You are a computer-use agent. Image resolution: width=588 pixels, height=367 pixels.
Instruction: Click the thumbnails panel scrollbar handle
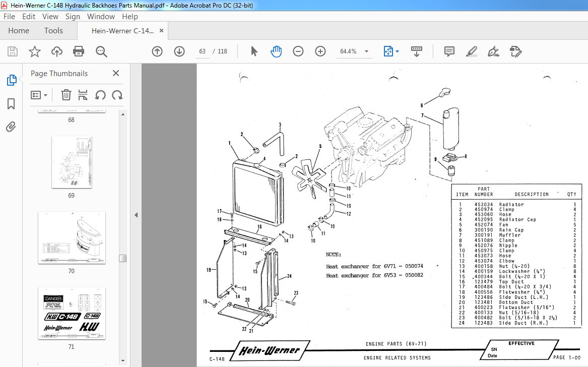pos(122,258)
